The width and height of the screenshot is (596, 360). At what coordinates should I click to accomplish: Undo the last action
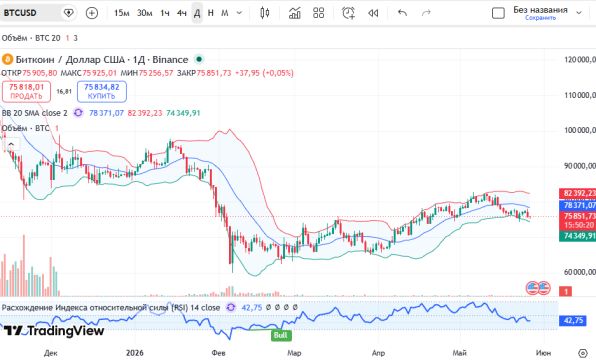[403, 13]
